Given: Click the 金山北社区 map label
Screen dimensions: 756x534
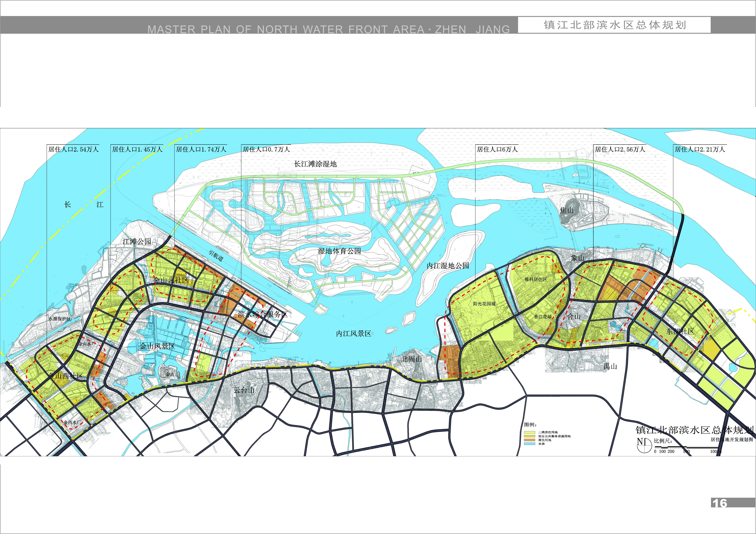Looking at the screenshot, I should tap(171, 280).
